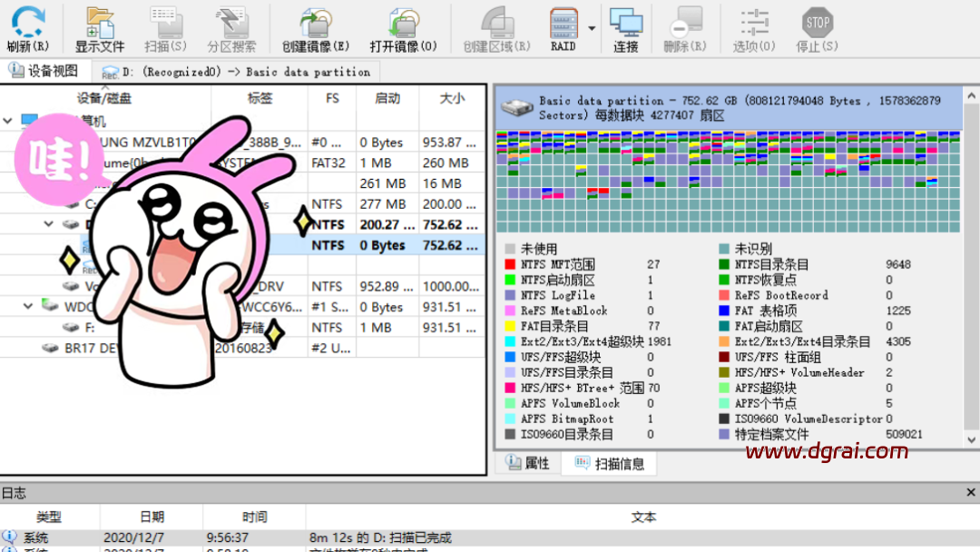Open the Options (选项) settings icon
980x552 pixels.
pos(754,23)
